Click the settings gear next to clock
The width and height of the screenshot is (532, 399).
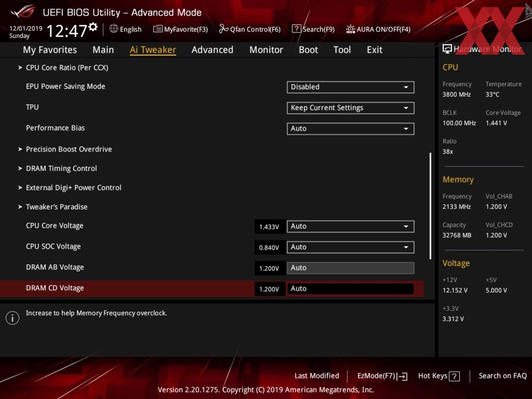point(93,27)
